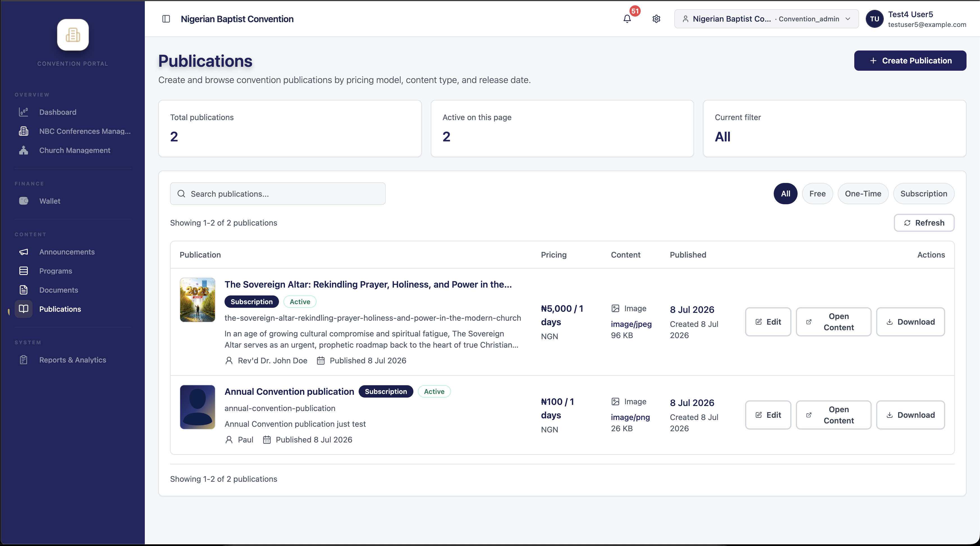
Task: Download the Annual Convention publication
Action: tap(910, 415)
